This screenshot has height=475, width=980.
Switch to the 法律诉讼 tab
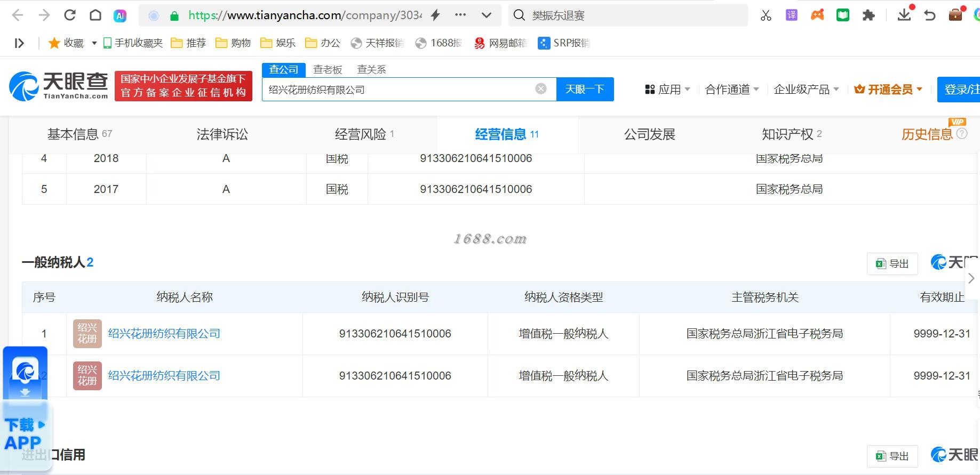[x=222, y=134]
